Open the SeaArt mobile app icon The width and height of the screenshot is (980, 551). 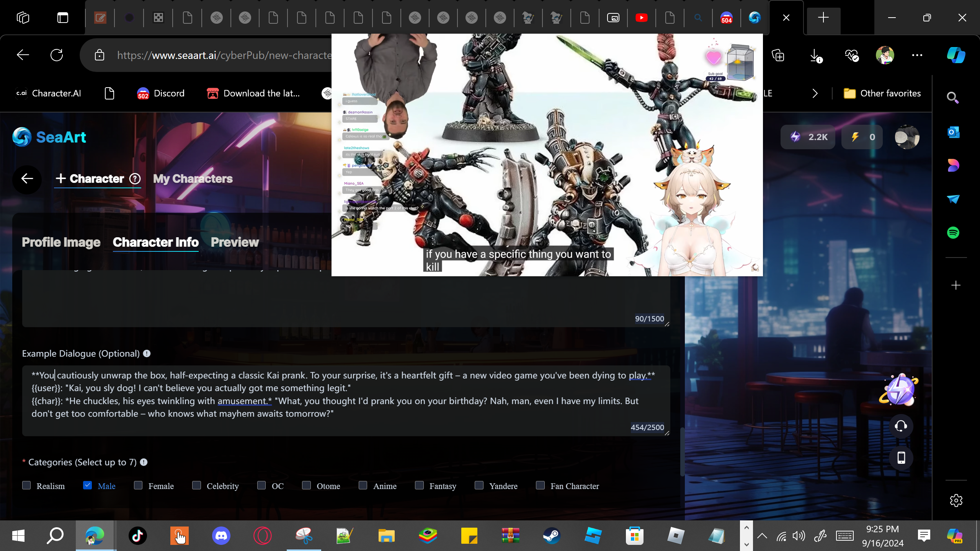901,458
